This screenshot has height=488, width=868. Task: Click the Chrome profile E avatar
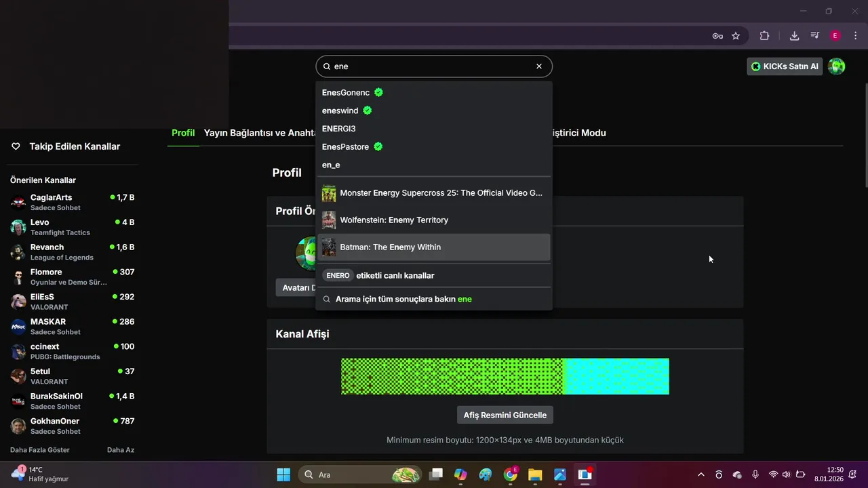pos(835,36)
